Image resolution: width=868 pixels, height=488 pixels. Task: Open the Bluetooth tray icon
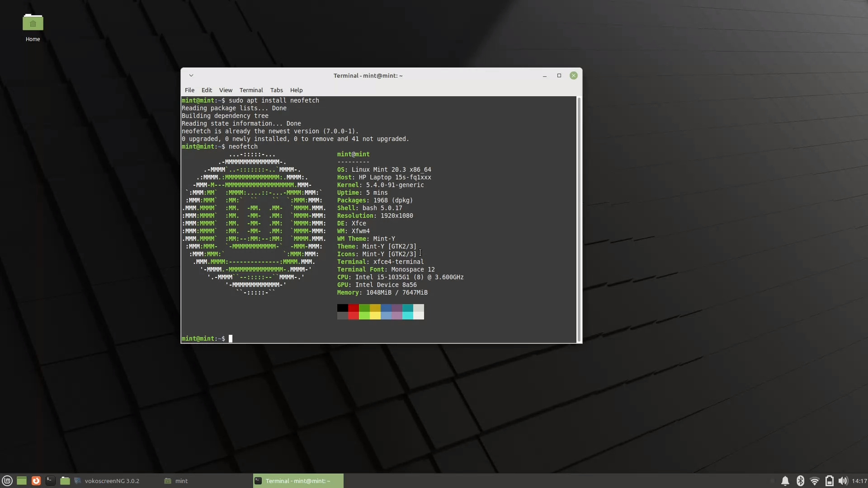pyautogui.click(x=800, y=480)
